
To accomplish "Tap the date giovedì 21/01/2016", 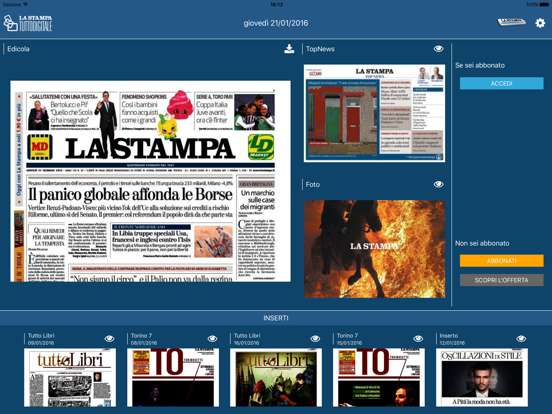I will click(276, 23).
